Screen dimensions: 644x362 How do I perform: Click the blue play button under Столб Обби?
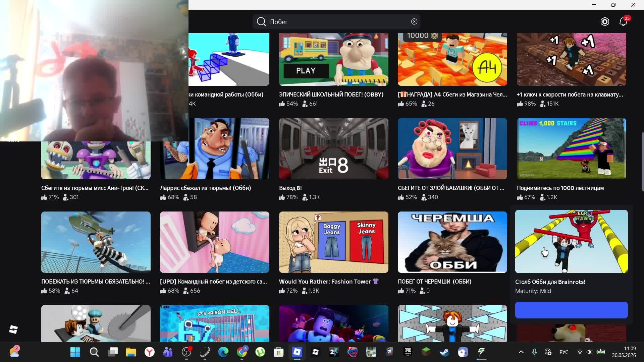click(571, 310)
